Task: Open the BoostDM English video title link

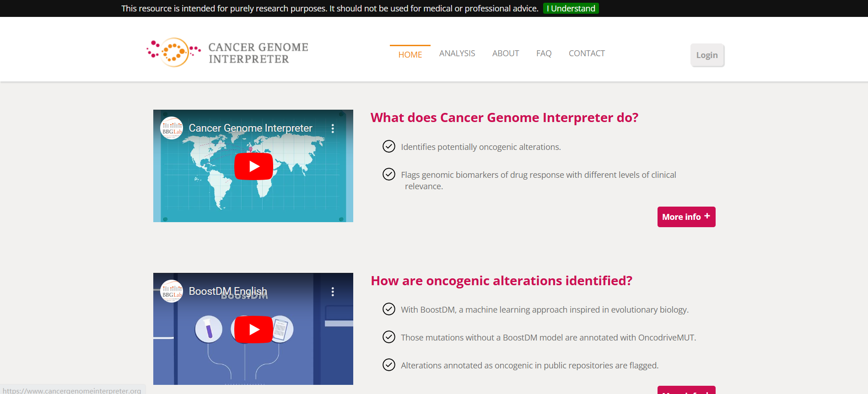Action: tap(228, 291)
